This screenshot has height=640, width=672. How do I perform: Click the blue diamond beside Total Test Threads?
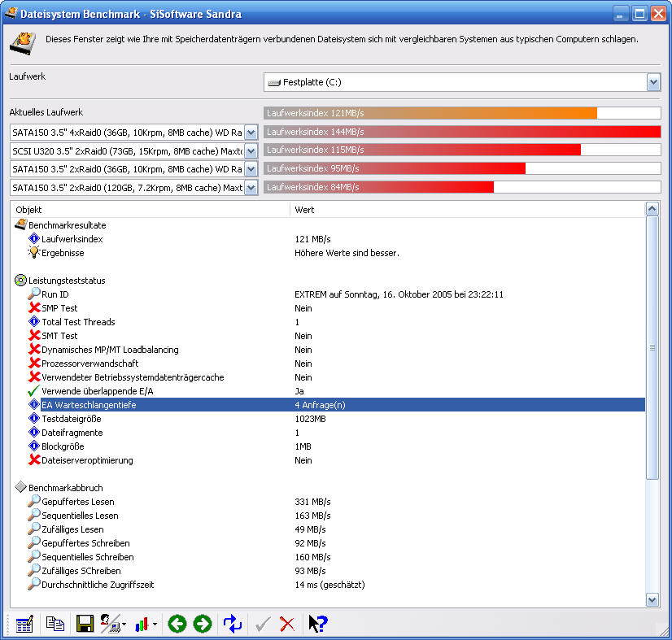coord(34,321)
